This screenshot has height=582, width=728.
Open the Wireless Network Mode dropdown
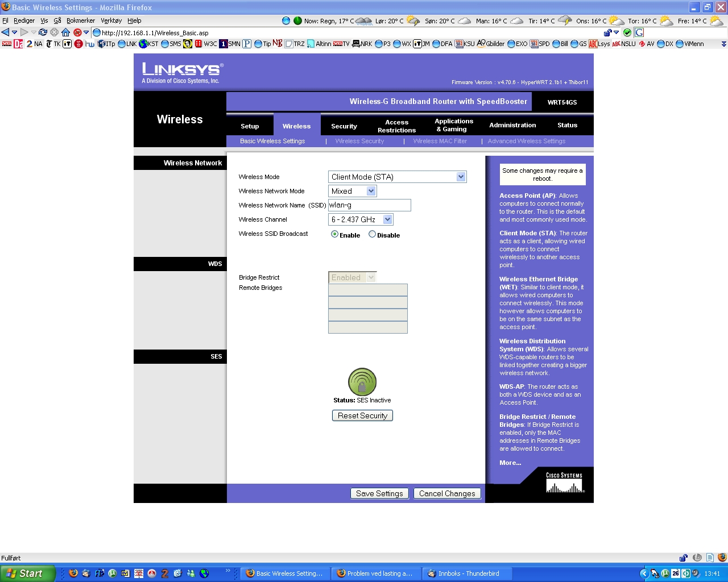coord(353,191)
